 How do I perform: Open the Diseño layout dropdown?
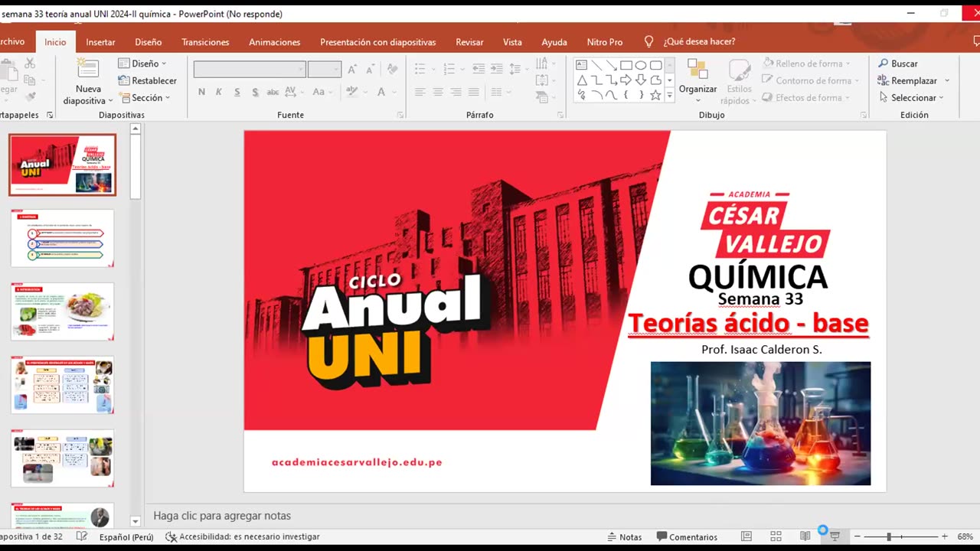(142, 64)
